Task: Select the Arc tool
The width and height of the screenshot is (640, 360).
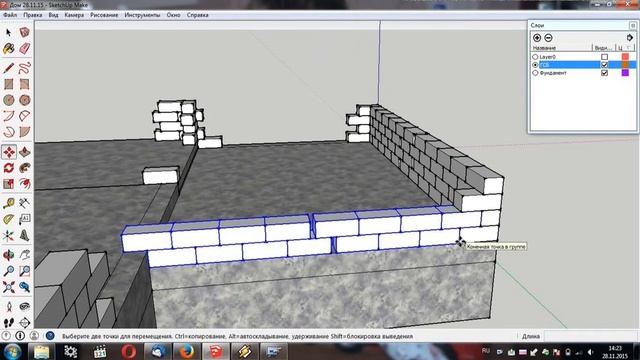Action: [9, 116]
